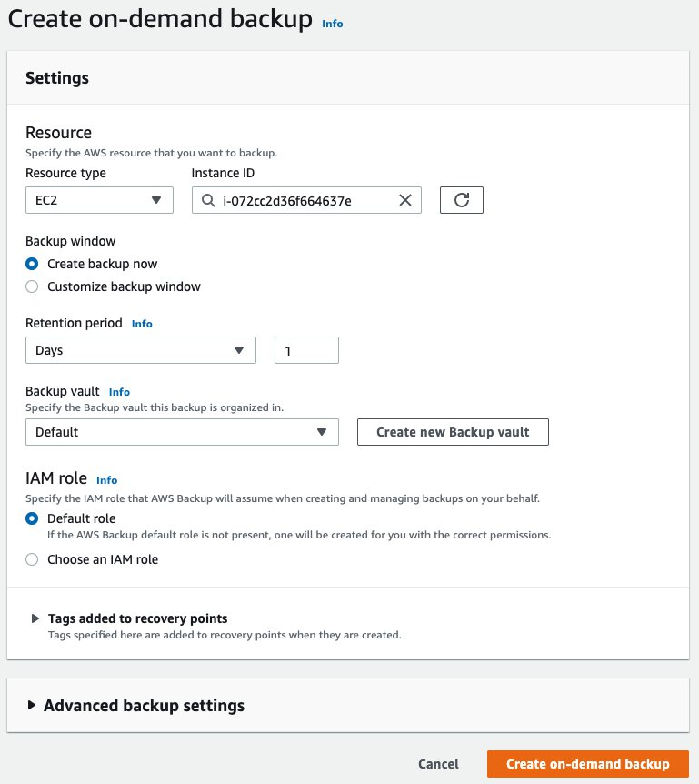Viewport: 699px width, 784px height.
Task: Click Info beside Retention period
Action: pos(142,323)
